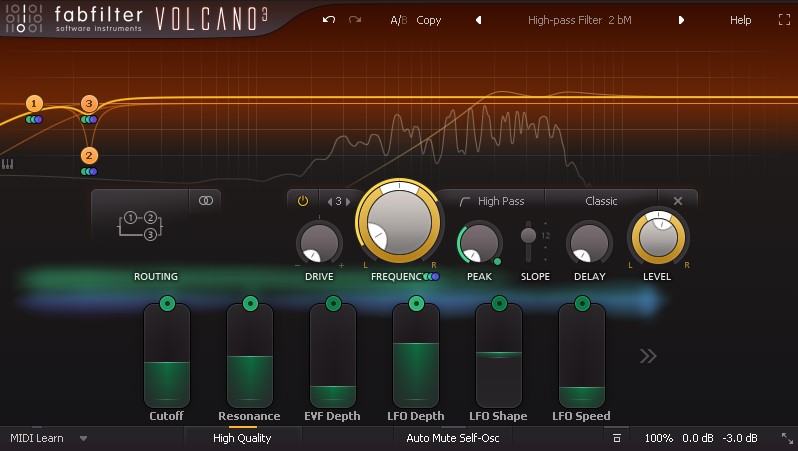Open the Help menu
Image resolution: width=798 pixels, height=451 pixels.
tap(740, 20)
